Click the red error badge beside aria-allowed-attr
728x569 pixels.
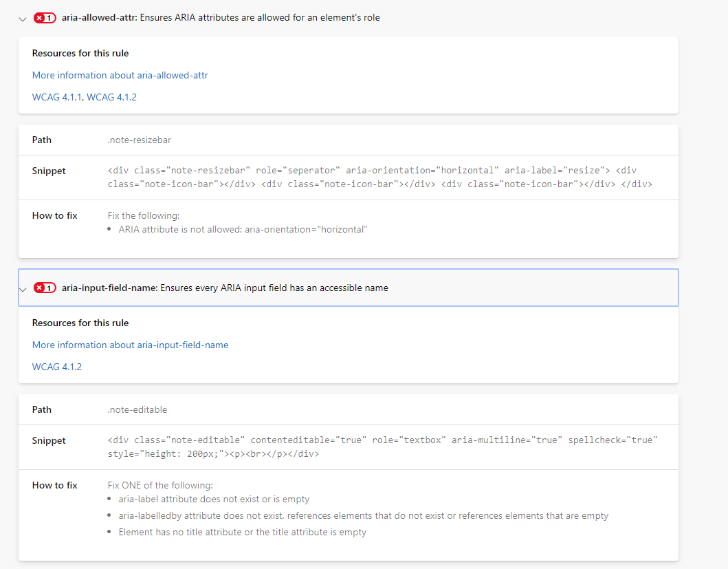pyautogui.click(x=45, y=18)
